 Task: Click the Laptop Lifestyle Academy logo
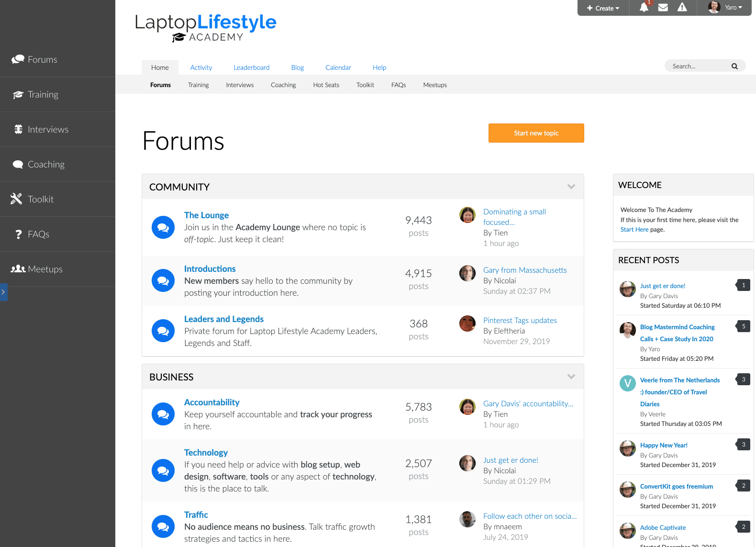click(206, 28)
